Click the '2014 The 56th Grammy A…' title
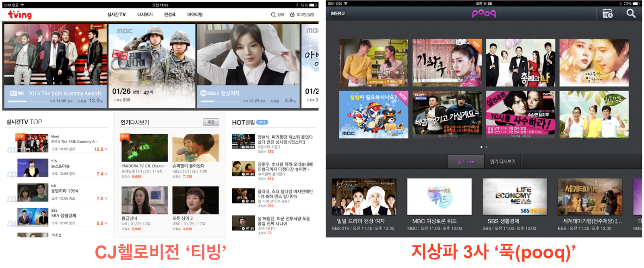Viewport: 644px width, 268px height. point(74,142)
